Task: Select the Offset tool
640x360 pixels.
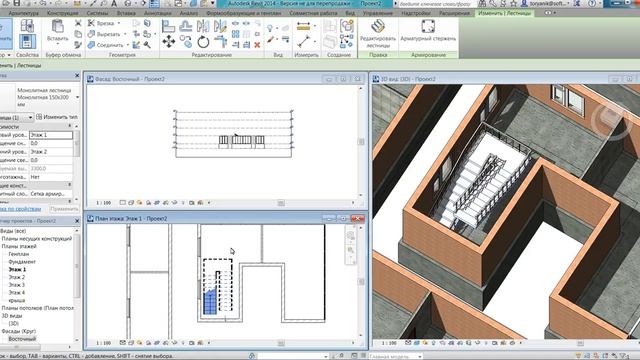Action: tap(186, 27)
